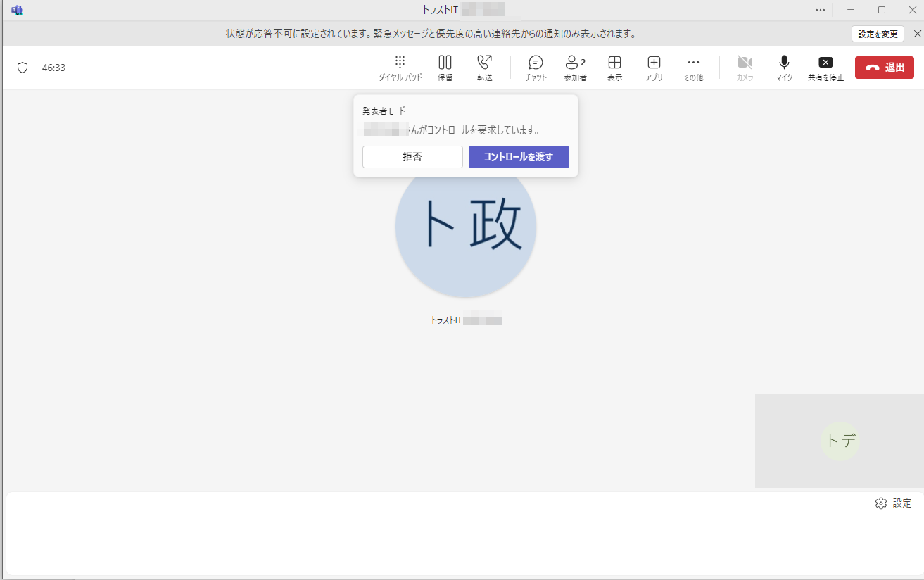Leave the call with 退出 button
This screenshot has width=924, height=580.
[x=884, y=68]
